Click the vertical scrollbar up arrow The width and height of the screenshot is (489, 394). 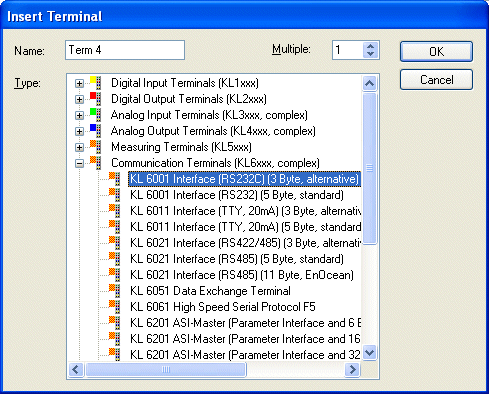tap(369, 83)
